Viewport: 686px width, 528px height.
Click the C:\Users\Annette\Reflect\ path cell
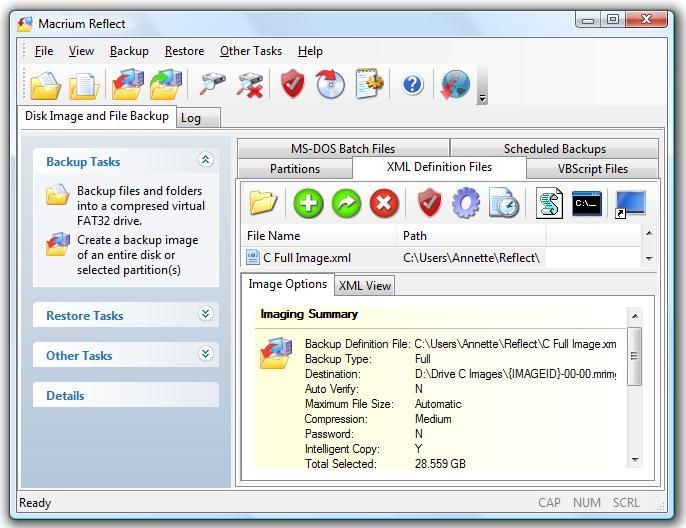(x=471, y=258)
